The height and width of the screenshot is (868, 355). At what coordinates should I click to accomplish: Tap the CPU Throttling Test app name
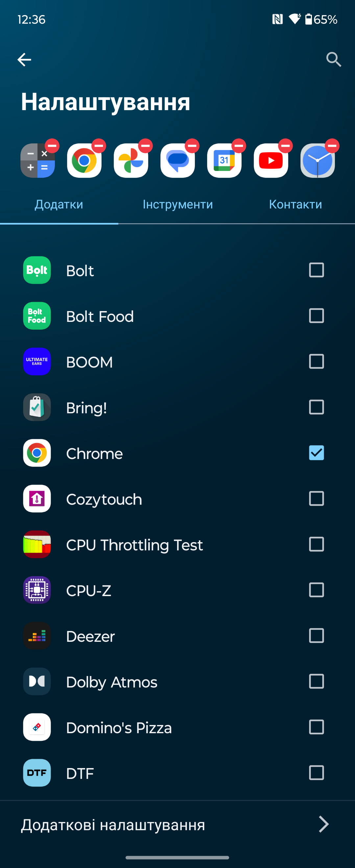(134, 545)
